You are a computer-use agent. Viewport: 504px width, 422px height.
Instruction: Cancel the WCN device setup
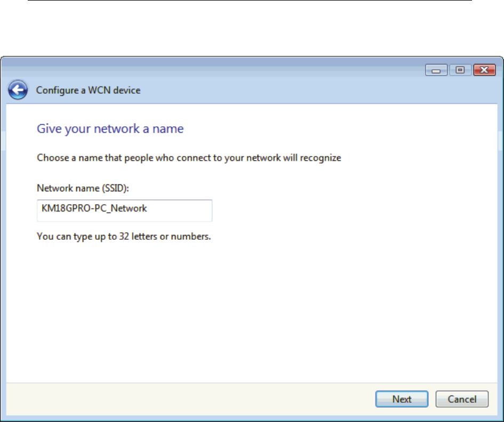tap(462, 399)
